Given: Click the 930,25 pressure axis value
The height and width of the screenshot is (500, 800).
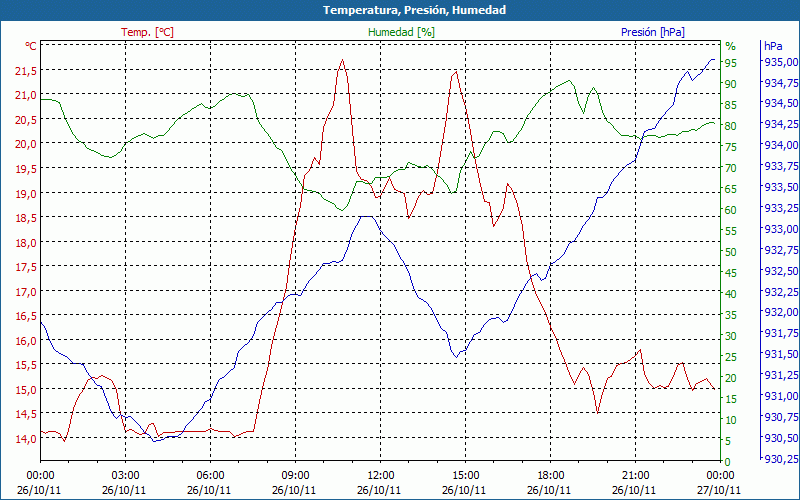Looking at the screenshot, I should click(780, 459).
